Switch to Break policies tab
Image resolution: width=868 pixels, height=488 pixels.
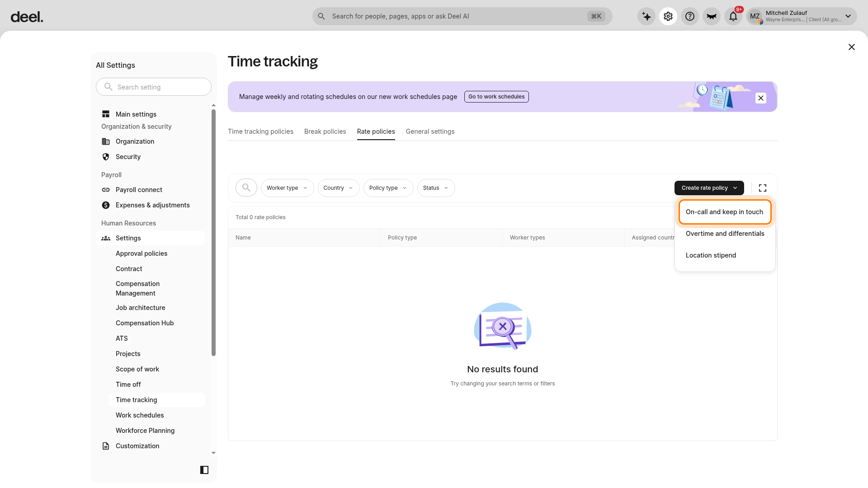pos(325,131)
